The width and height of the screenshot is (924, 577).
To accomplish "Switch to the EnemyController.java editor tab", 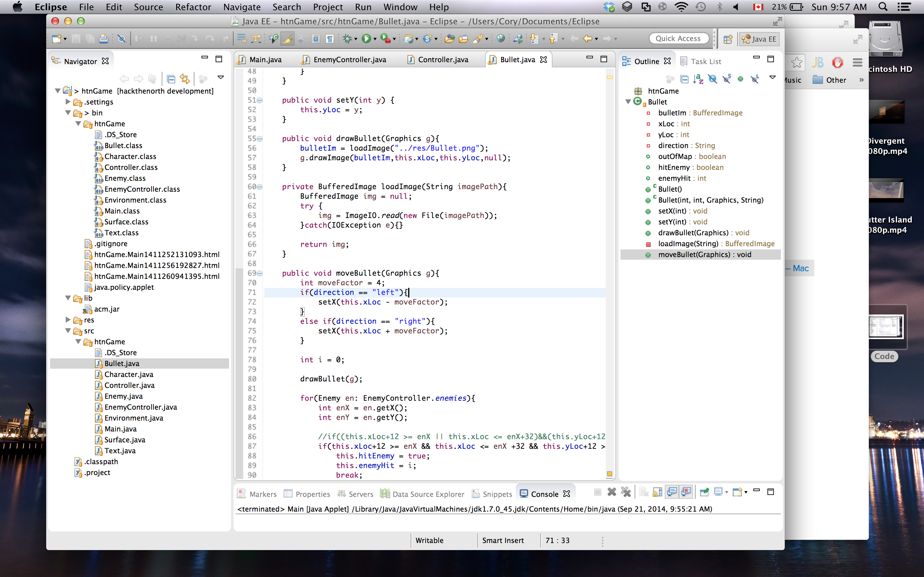I will [x=349, y=60].
